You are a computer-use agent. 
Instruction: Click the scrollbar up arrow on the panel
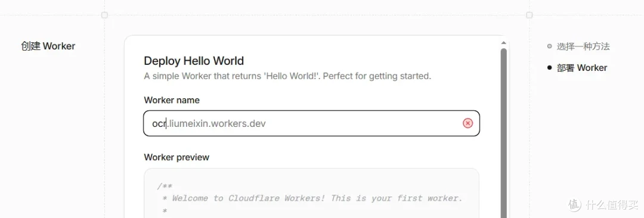click(503, 43)
